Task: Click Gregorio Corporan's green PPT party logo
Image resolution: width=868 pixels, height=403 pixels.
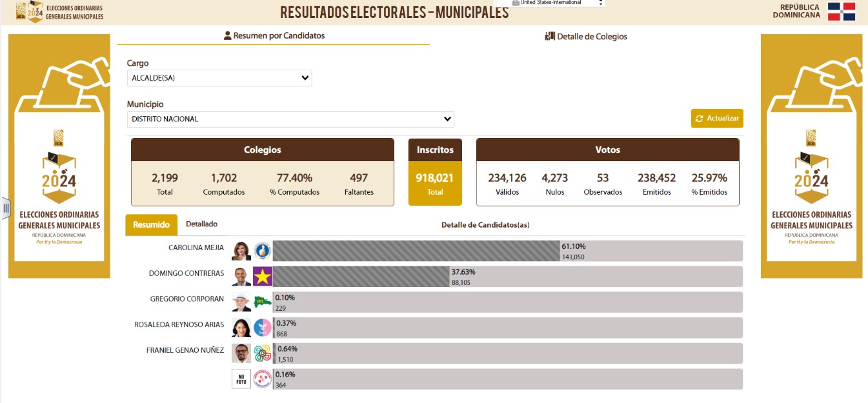Action: click(263, 302)
